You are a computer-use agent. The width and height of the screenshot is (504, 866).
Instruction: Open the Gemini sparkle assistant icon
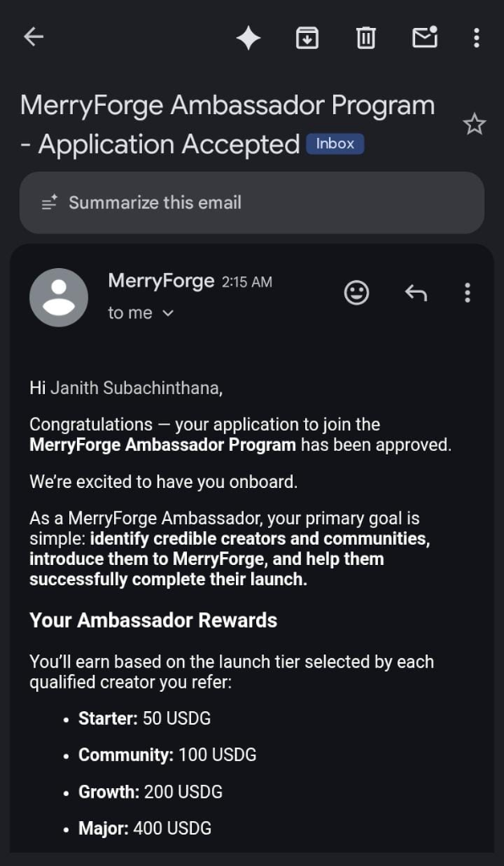tap(249, 38)
